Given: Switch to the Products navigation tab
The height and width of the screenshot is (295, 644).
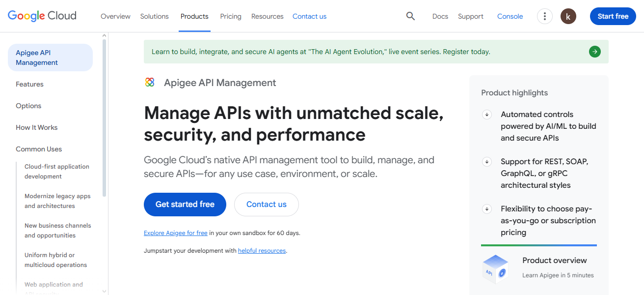Looking at the screenshot, I should point(194,16).
